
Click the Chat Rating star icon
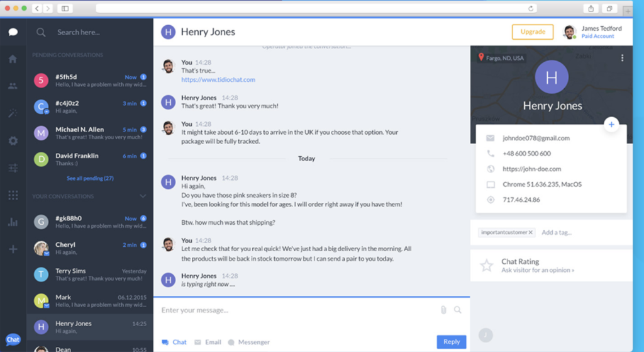click(487, 265)
